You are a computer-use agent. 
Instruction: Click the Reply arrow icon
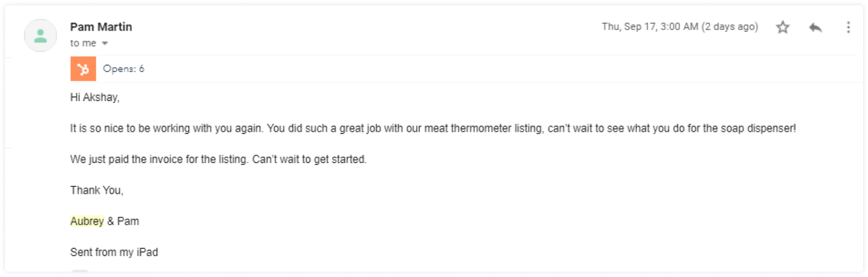tap(815, 28)
